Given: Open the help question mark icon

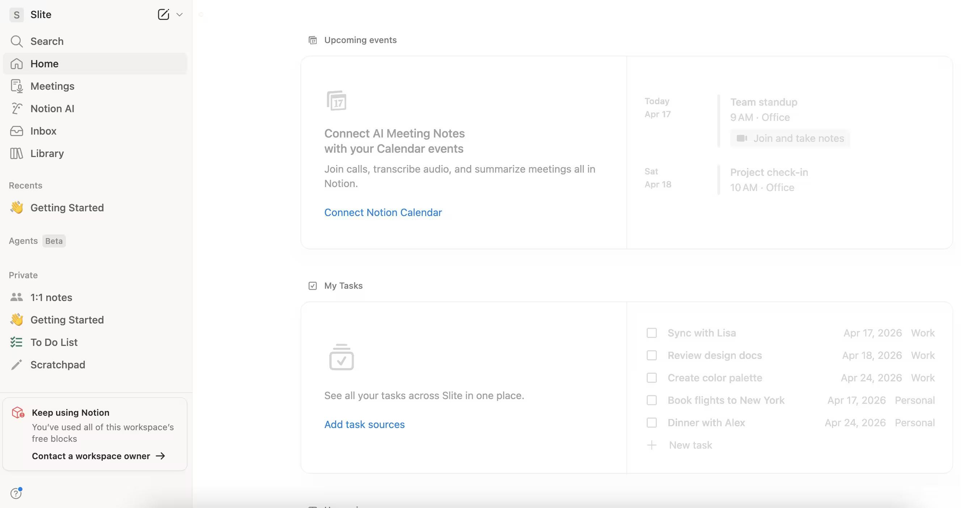Looking at the screenshot, I should pyautogui.click(x=16, y=493).
